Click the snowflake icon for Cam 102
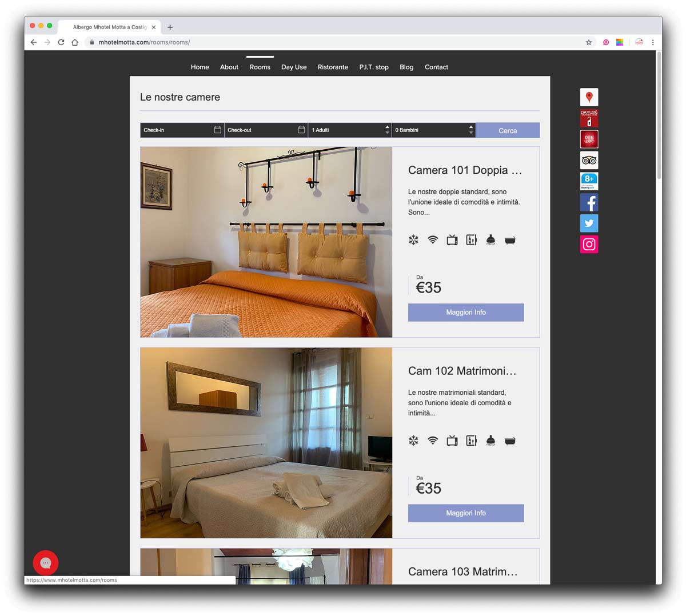This screenshot has height=616, width=686. [413, 441]
